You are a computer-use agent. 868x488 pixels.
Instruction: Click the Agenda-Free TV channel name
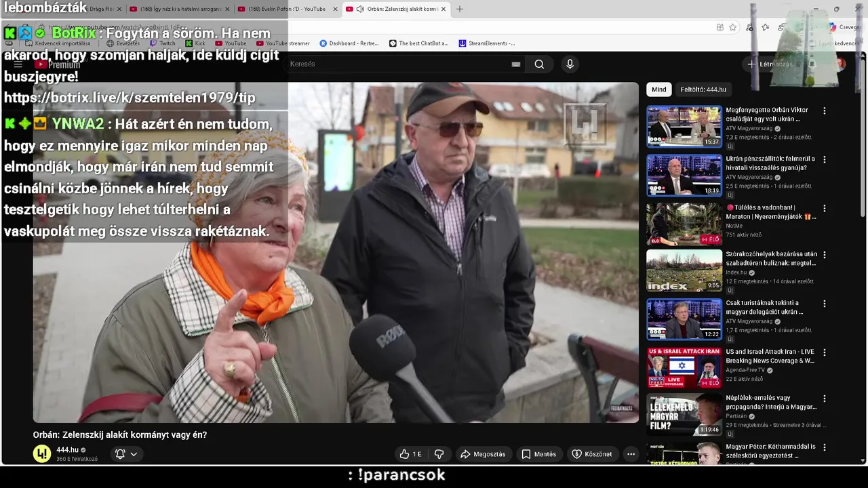745,370
